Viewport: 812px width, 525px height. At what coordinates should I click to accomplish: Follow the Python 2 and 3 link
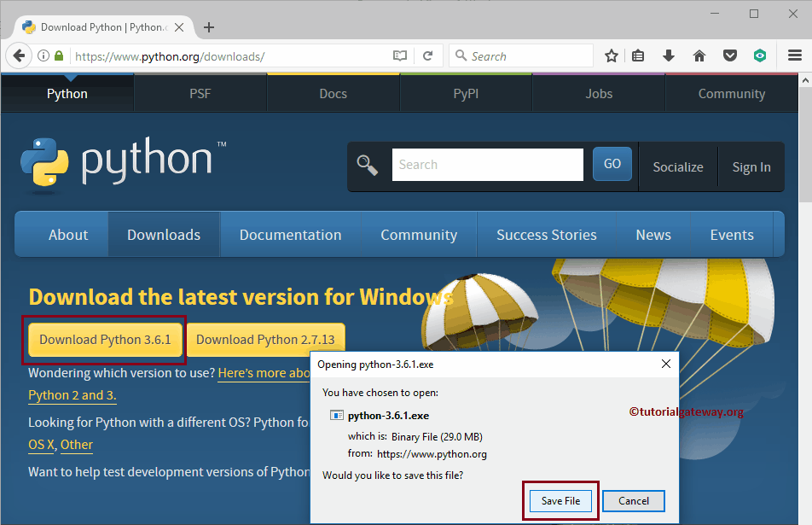point(72,395)
